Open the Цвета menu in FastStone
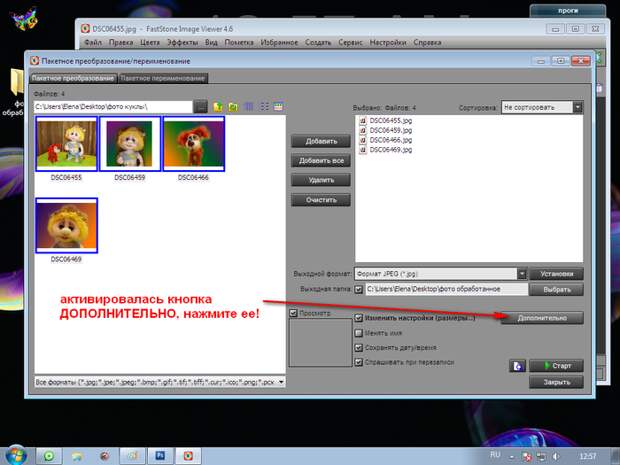Image resolution: width=620 pixels, height=465 pixels. pos(150,42)
